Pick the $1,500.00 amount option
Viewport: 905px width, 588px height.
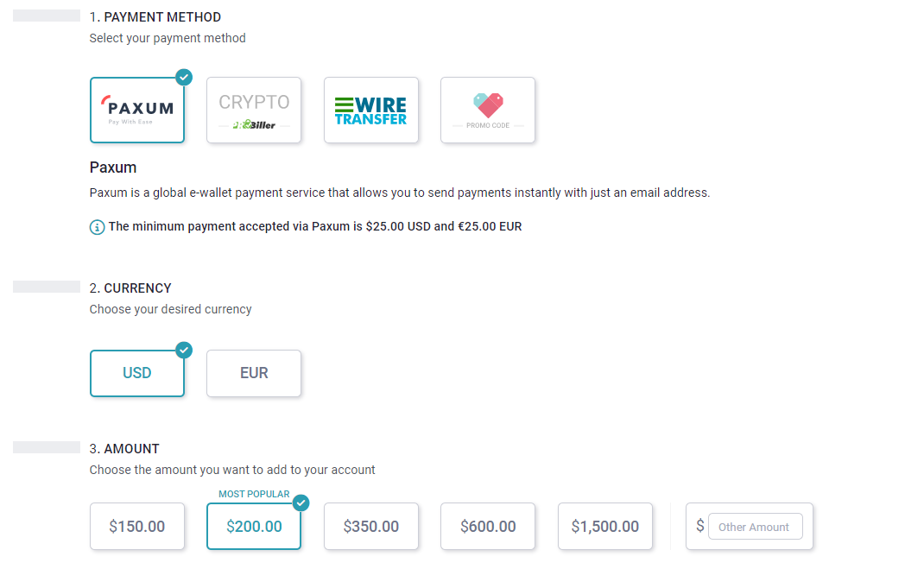[605, 526]
